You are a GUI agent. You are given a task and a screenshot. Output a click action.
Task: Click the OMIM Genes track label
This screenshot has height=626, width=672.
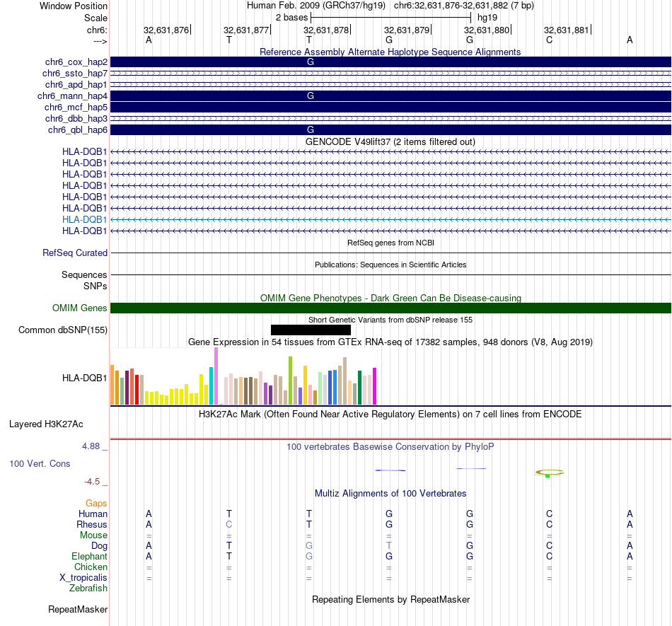80,308
